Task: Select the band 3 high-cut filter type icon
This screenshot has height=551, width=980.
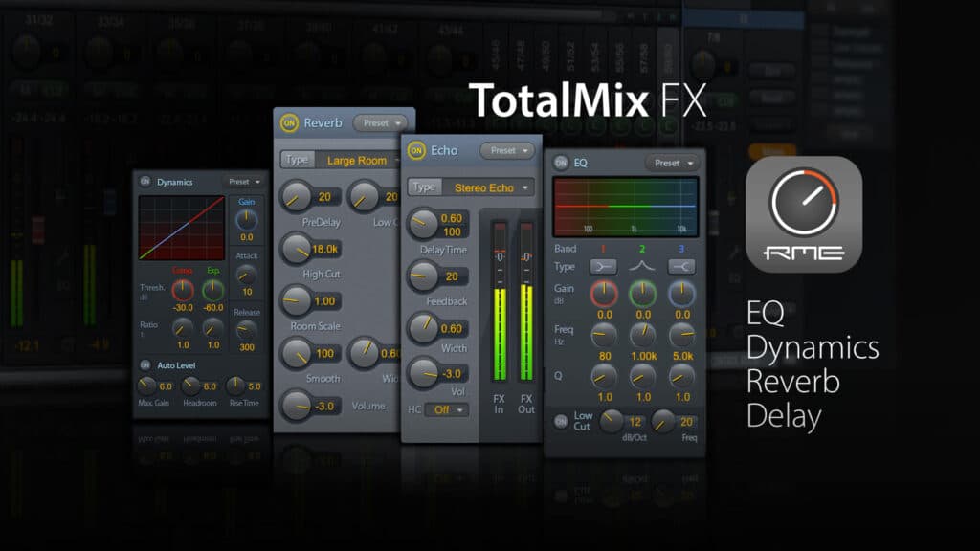Action: click(x=682, y=266)
